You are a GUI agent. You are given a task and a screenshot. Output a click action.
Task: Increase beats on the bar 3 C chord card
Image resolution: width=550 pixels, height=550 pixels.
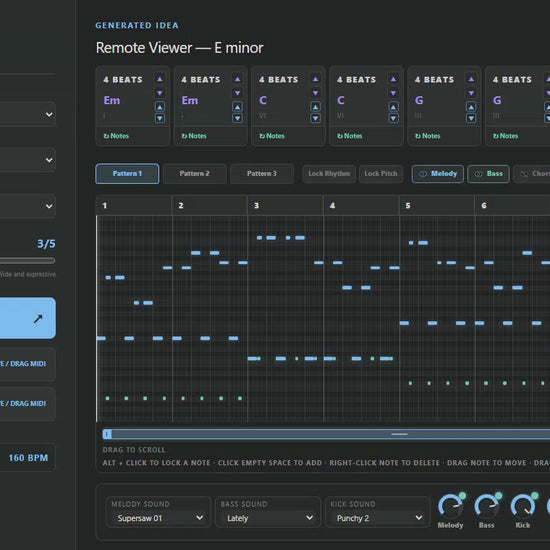(x=315, y=79)
